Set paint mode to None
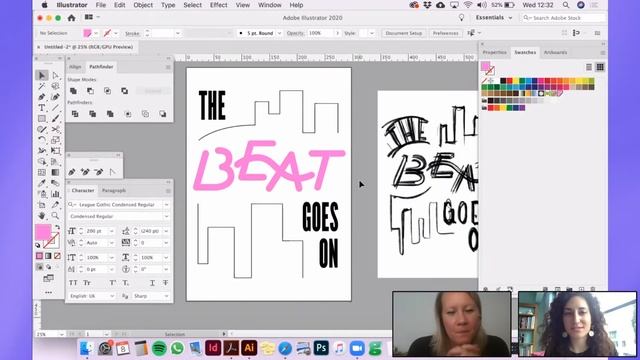 tap(57, 256)
